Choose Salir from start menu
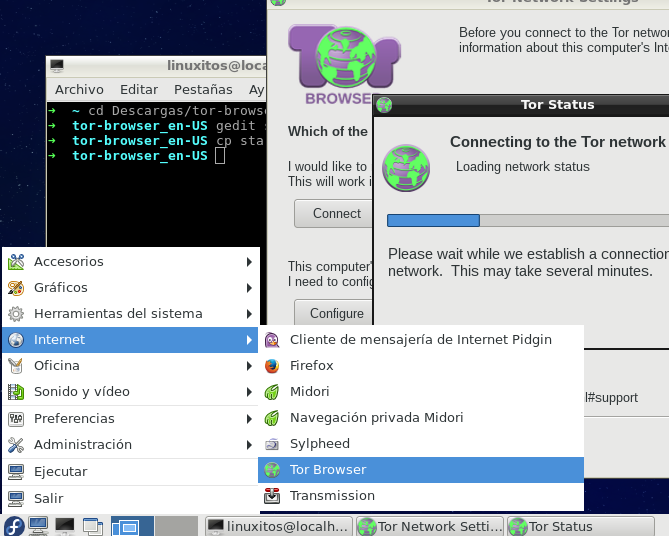The image size is (669, 536). pyautogui.click(x=131, y=499)
